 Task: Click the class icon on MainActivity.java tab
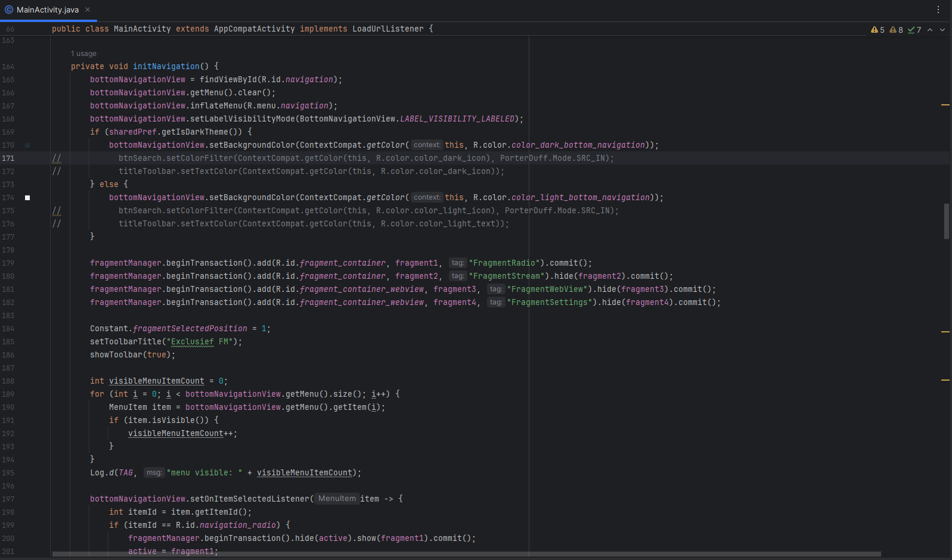9,10
